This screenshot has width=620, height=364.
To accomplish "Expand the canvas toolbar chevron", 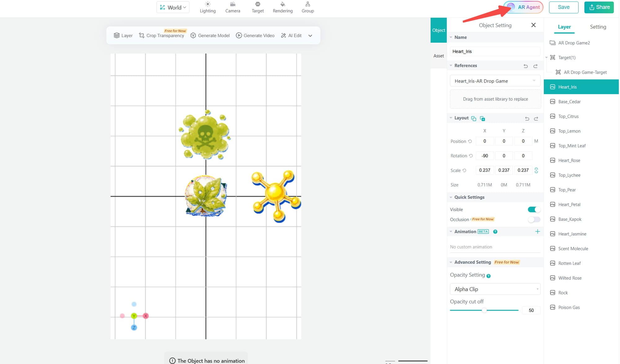I will click(310, 36).
